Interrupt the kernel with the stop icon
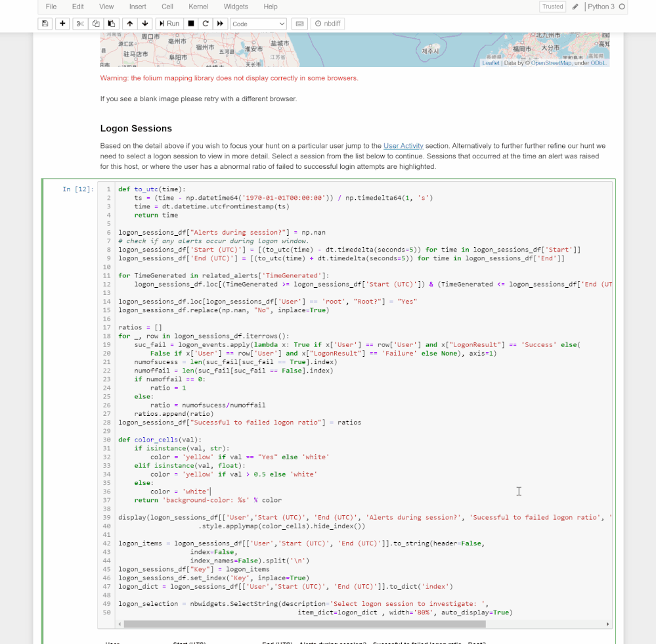The image size is (656, 644). [191, 24]
